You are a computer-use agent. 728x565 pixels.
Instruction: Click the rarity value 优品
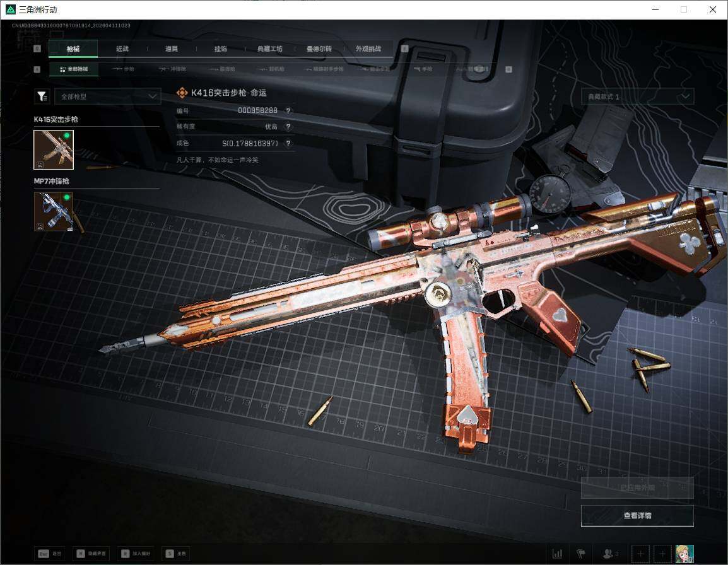click(271, 126)
